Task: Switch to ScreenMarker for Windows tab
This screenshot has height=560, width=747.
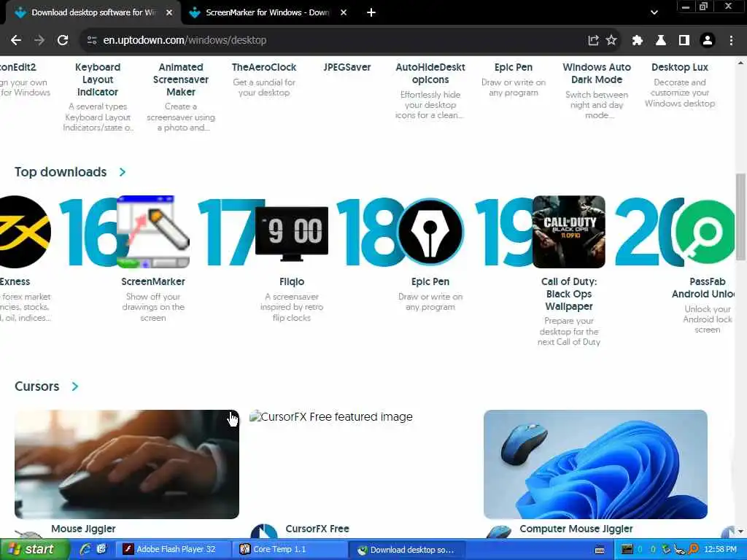Action: [x=267, y=13]
